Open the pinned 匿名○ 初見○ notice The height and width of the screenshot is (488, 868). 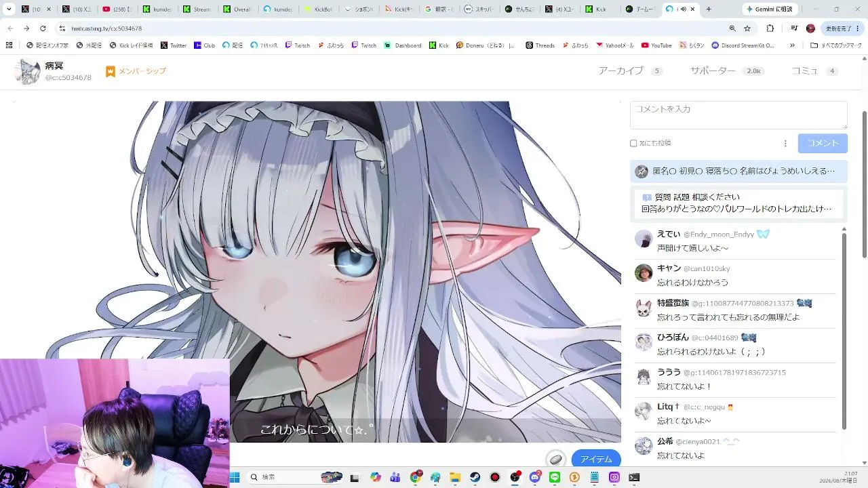(x=738, y=171)
